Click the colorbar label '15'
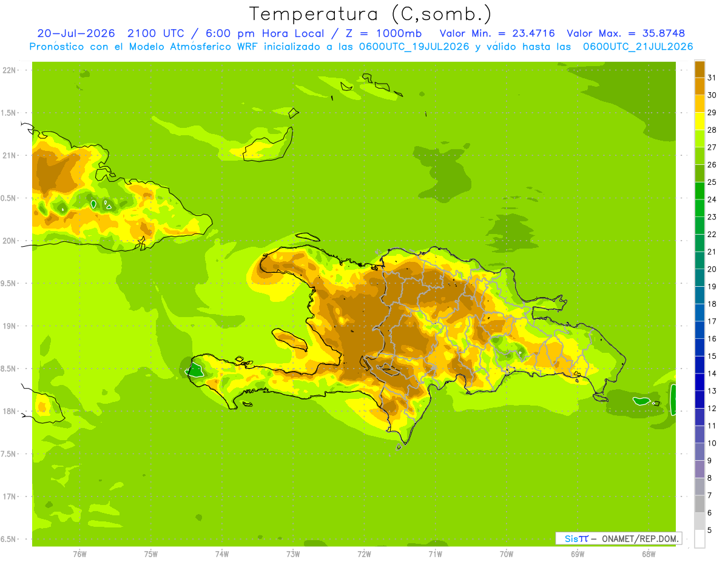Screen dimensions: 728x562 (712, 356)
